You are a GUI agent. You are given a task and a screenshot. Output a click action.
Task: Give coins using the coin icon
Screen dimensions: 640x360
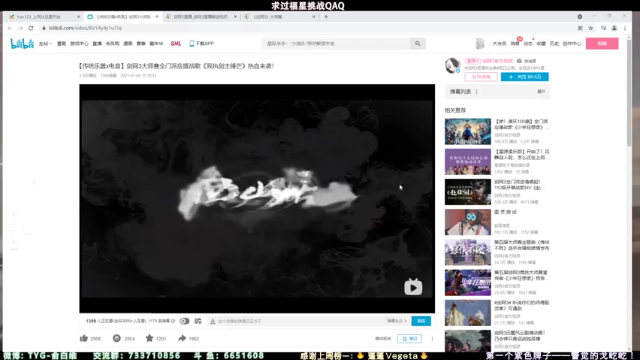(117, 338)
